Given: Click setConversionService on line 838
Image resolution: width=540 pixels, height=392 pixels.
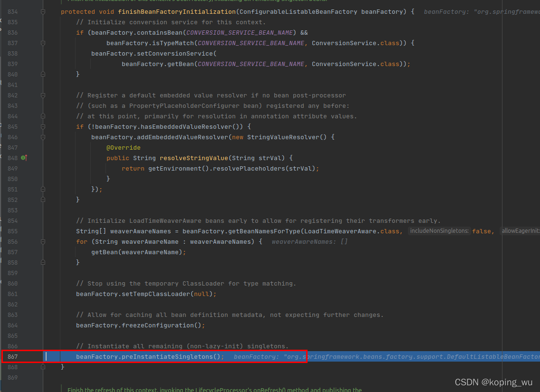Looking at the screenshot, I should 175,54.
